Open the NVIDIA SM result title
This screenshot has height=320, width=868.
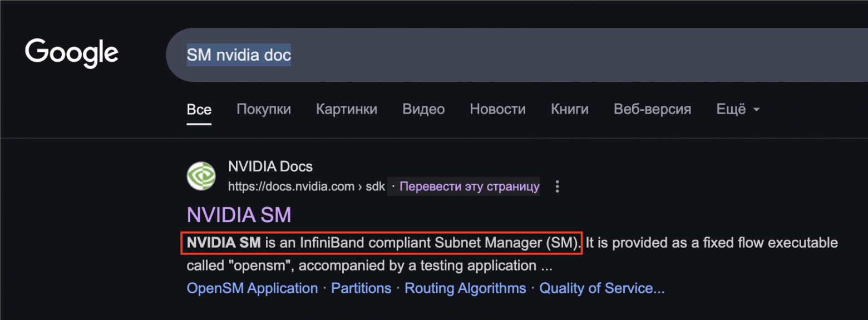[x=239, y=215]
